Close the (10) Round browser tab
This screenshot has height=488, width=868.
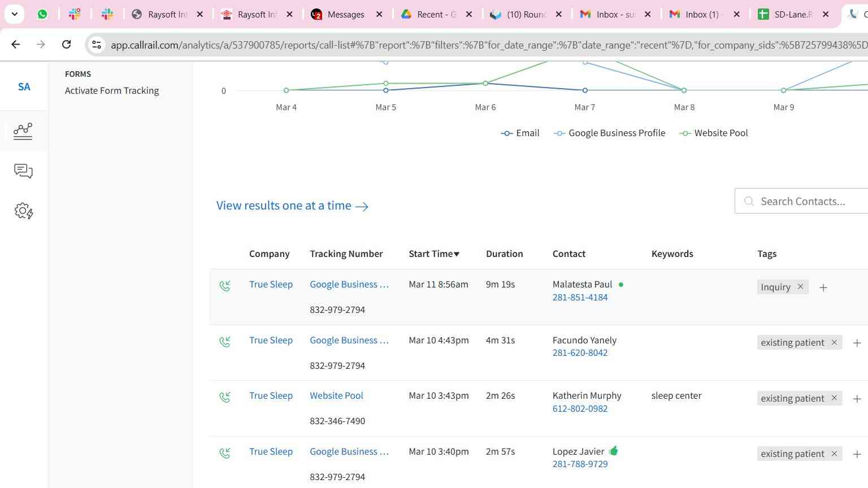point(558,14)
